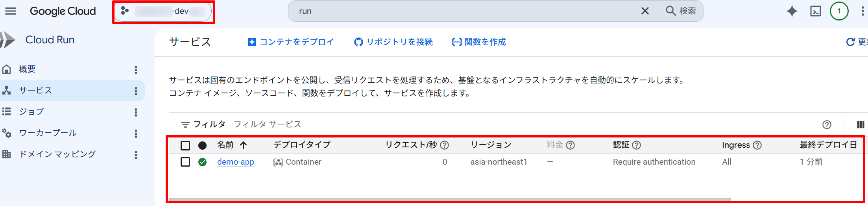Click デプロイタイプ column header

click(x=302, y=145)
